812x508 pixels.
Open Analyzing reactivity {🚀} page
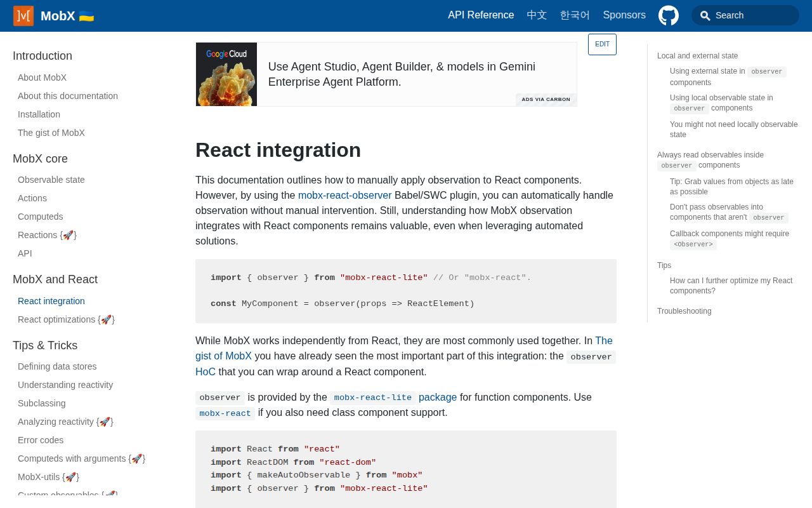click(65, 422)
